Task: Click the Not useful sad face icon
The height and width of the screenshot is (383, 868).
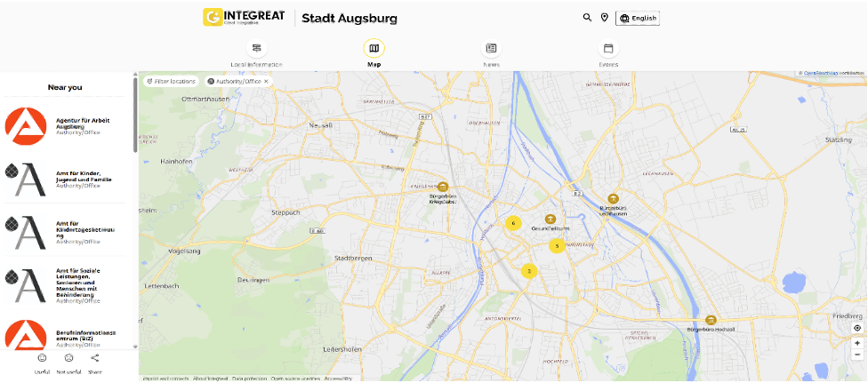Action: [x=68, y=358]
